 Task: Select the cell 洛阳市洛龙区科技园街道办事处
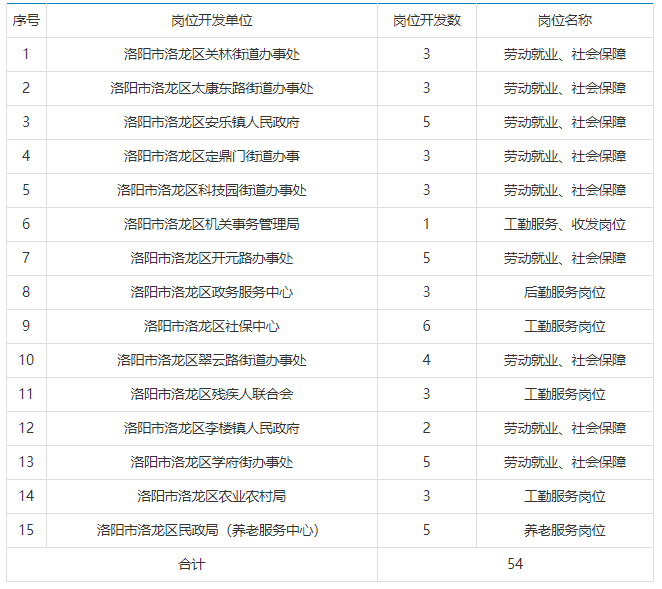(x=212, y=190)
